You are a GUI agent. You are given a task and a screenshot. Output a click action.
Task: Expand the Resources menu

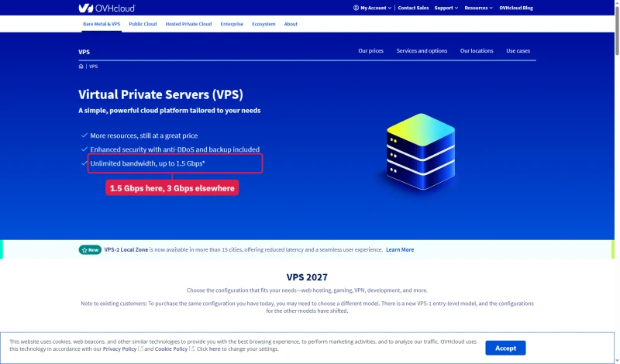[x=478, y=8]
